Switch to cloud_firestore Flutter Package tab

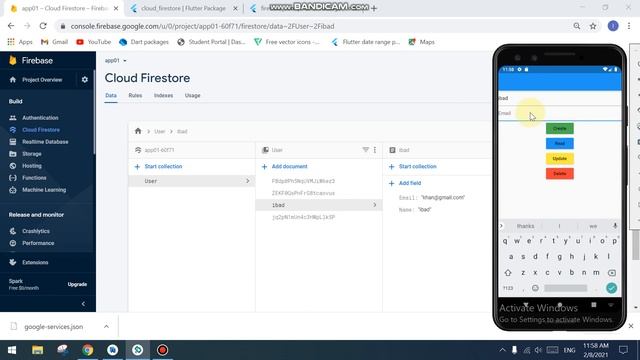pyautogui.click(x=183, y=8)
